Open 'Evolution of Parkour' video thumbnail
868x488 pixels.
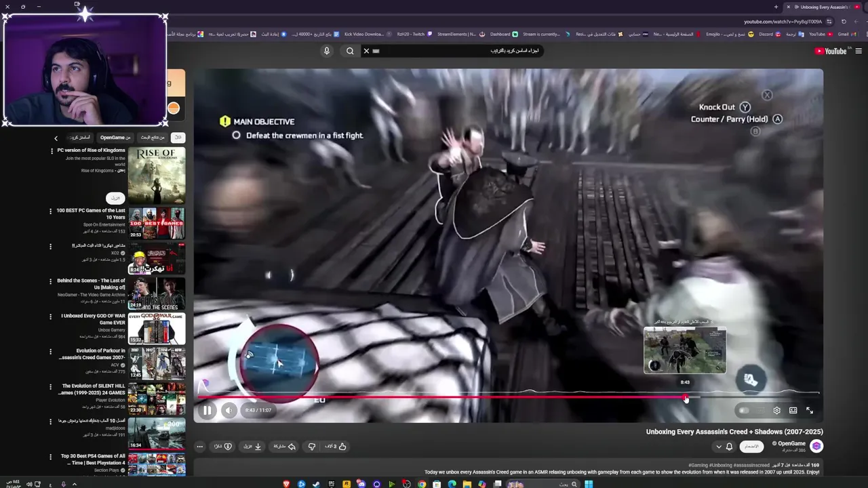(x=157, y=363)
